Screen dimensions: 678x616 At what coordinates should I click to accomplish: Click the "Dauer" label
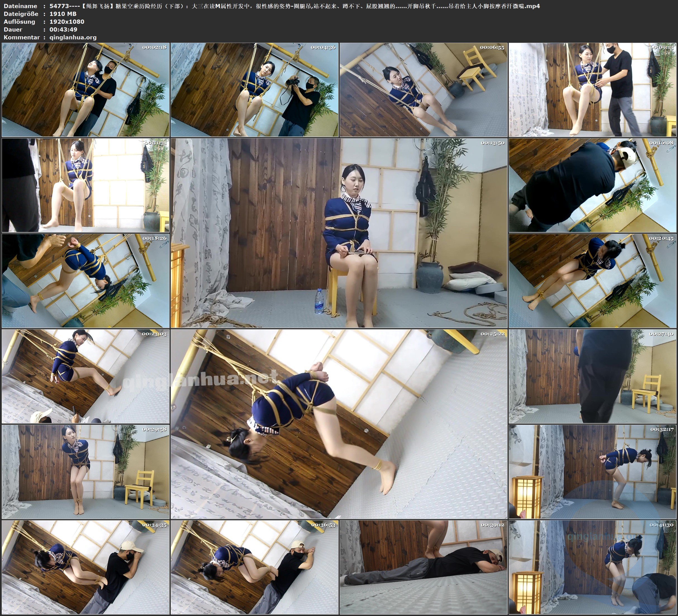pos(13,29)
